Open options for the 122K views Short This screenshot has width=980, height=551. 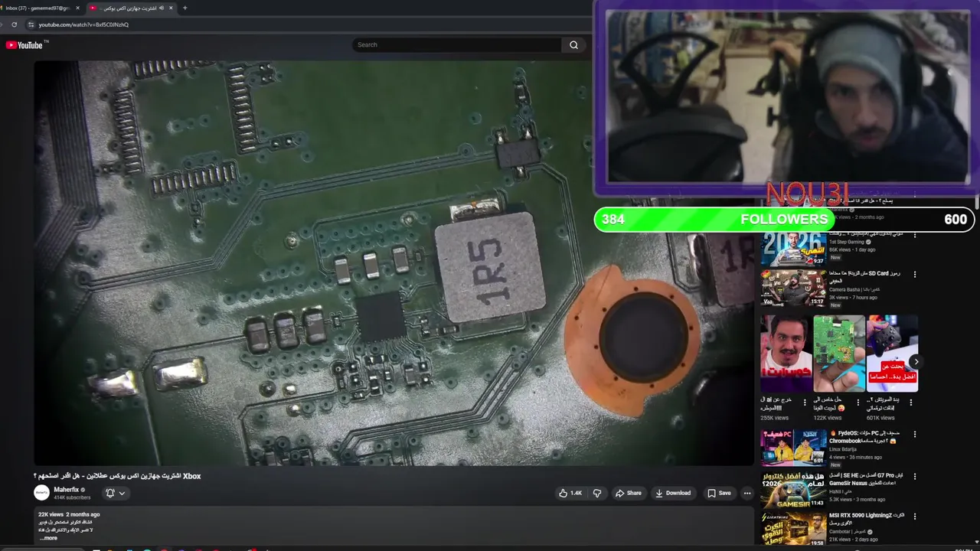click(x=857, y=402)
